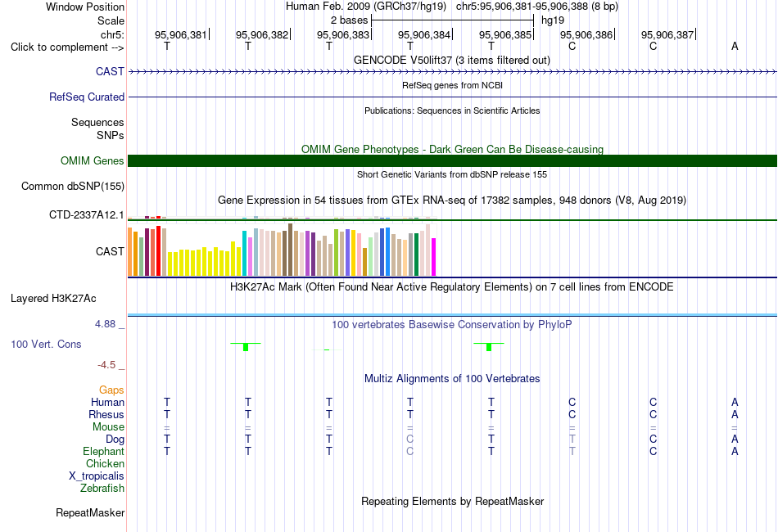The width and height of the screenshot is (778, 532).
Task: Click the 'Scale' track label
Action: click(x=111, y=20)
